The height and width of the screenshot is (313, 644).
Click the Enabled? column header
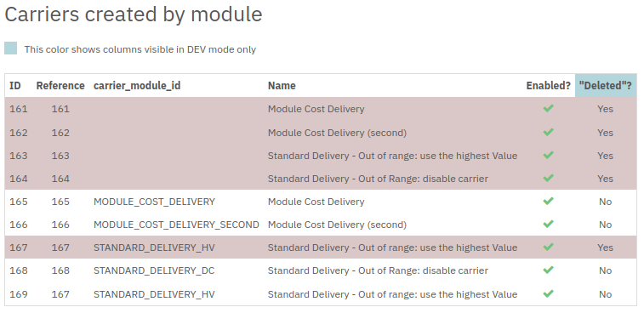coord(549,85)
